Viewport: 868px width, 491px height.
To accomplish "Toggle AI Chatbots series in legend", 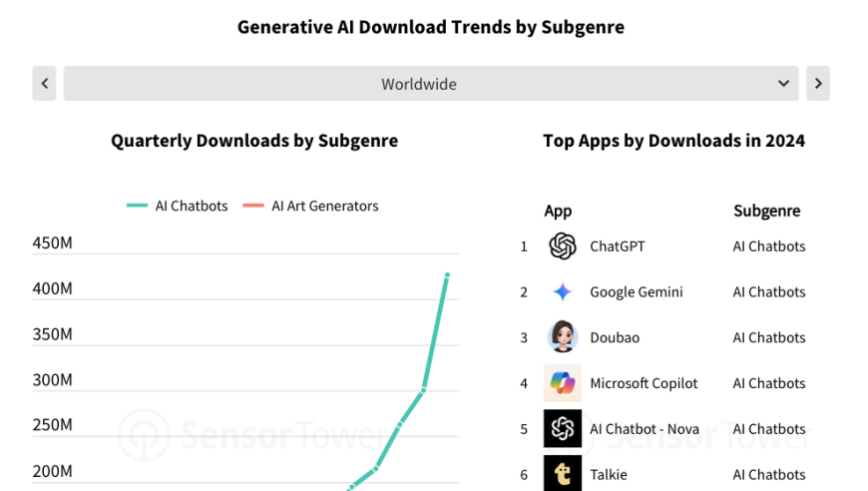I will [178, 206].
